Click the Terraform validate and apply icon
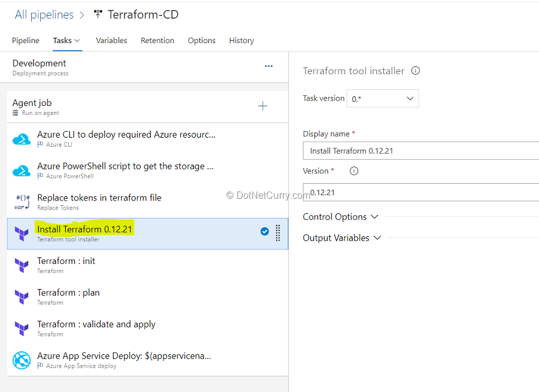Viewport: 539px width, 392px height. (22, 329)
